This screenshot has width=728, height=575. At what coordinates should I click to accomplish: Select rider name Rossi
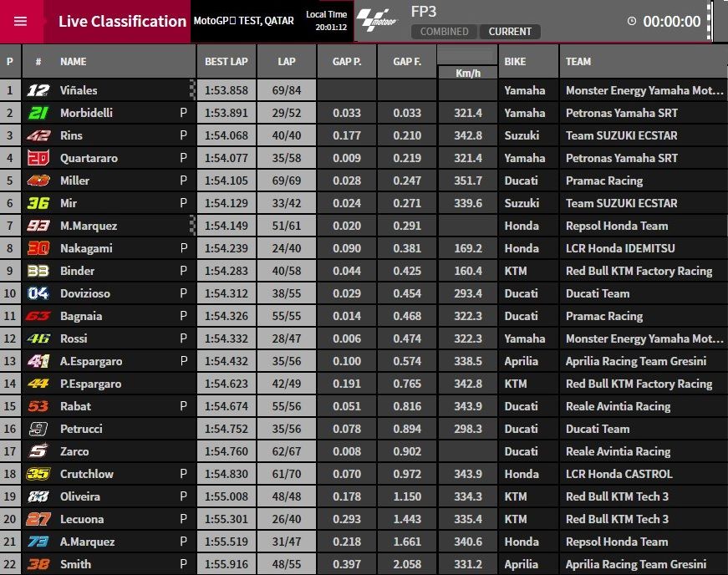point(74,338)
